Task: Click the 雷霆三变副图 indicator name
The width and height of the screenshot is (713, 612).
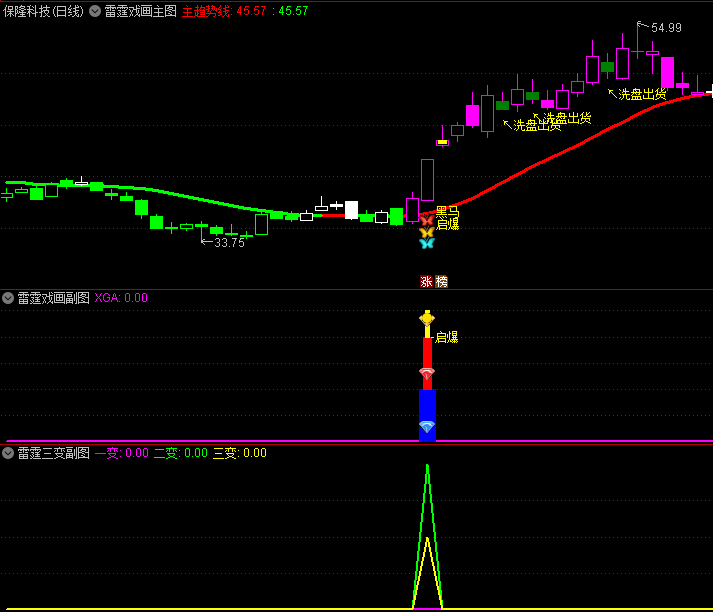Action: (x=54, y=453)
